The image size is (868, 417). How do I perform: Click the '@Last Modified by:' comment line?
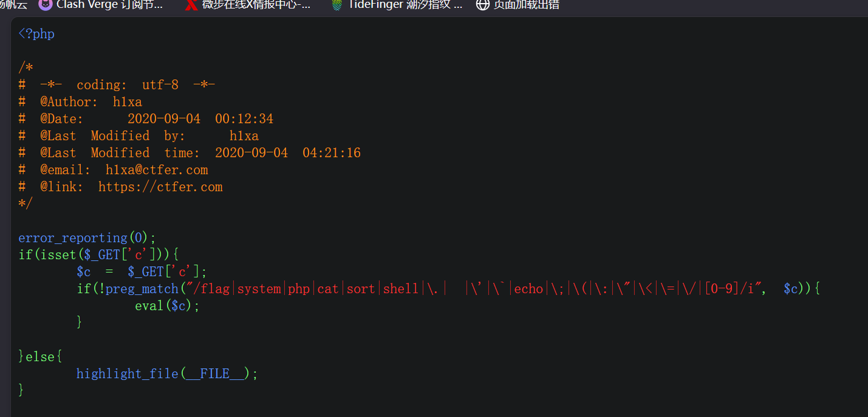[138, 136]
